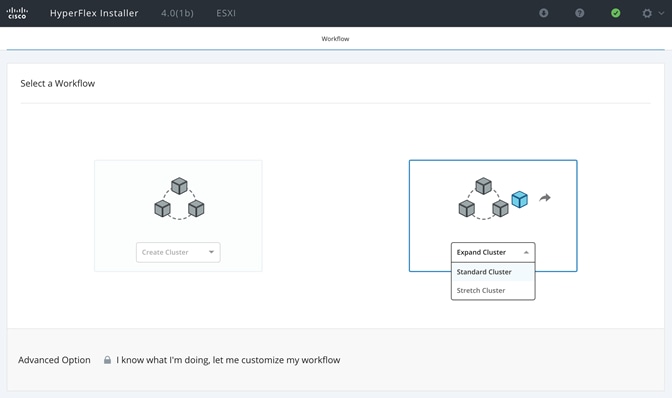672x398 pixels.
Task: Choose Stretch Cluster option
Action: tap(493, 290)
